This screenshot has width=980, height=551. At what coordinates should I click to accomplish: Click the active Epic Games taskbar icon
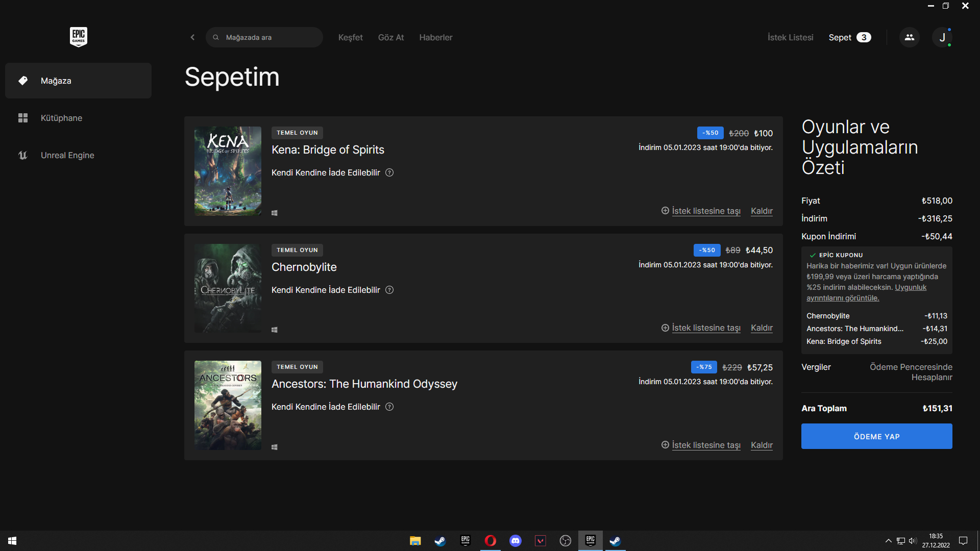[591, 541]
